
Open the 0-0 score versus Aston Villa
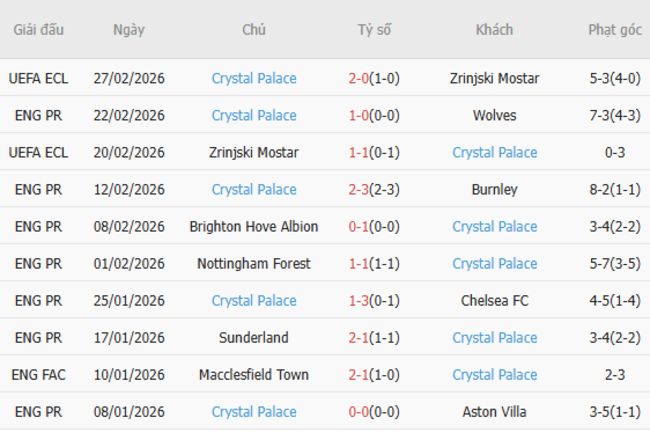pyautogui.click(x=362, y=411)
